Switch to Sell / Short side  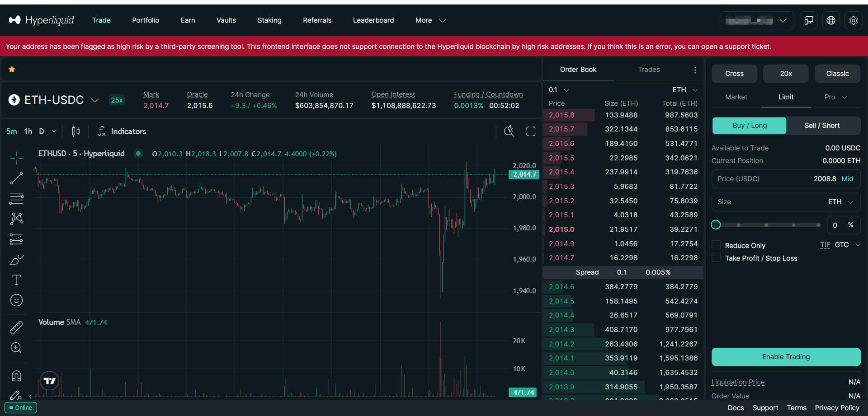[822, 126]
